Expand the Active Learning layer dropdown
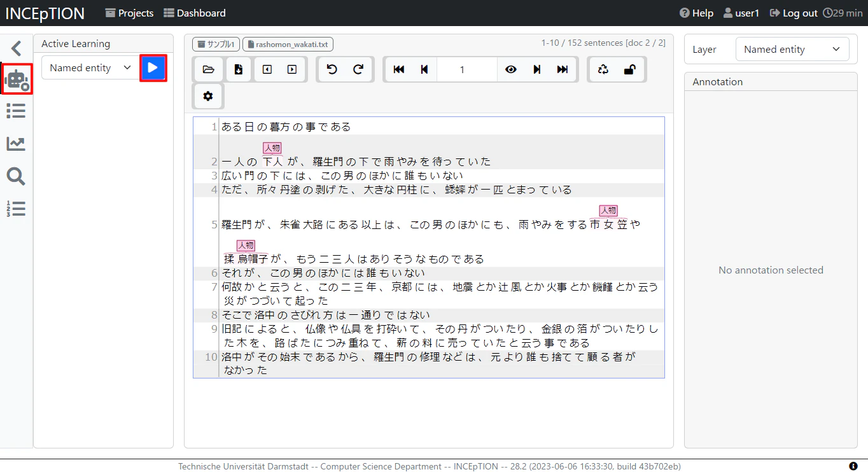 pos(90,68)
